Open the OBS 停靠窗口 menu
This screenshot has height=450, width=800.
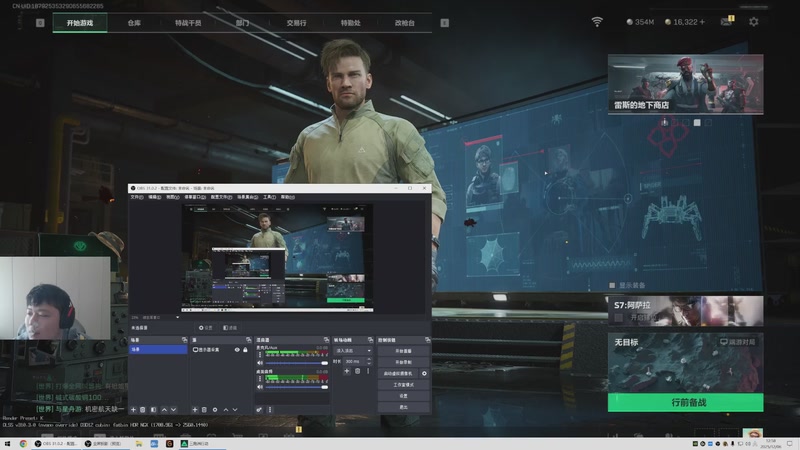[195, 197]
